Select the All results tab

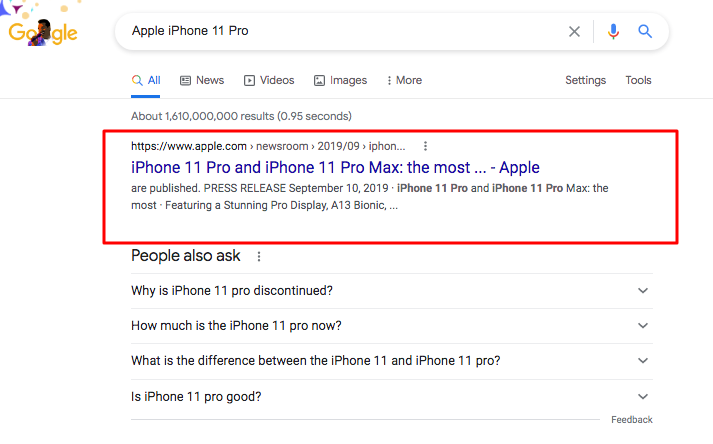coord(146,81)
